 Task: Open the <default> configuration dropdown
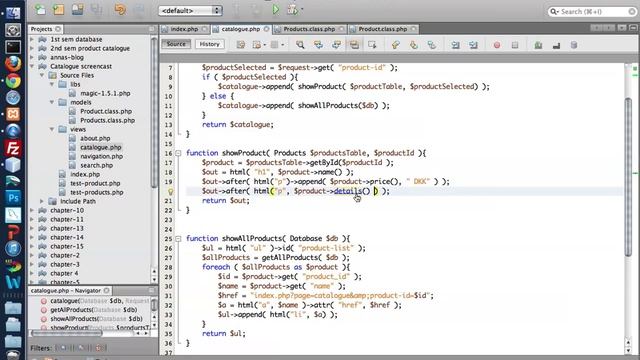pyautogui.click(x=190, y=11)
